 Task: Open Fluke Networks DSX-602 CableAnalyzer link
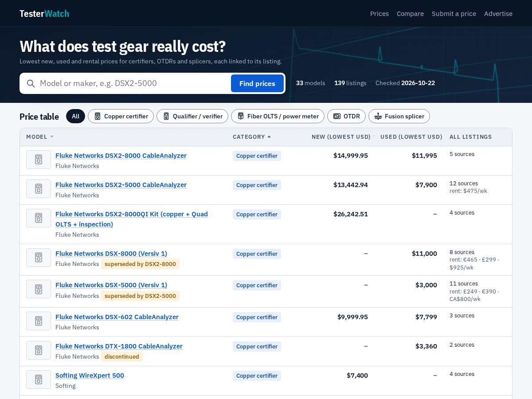click(117, 317)
